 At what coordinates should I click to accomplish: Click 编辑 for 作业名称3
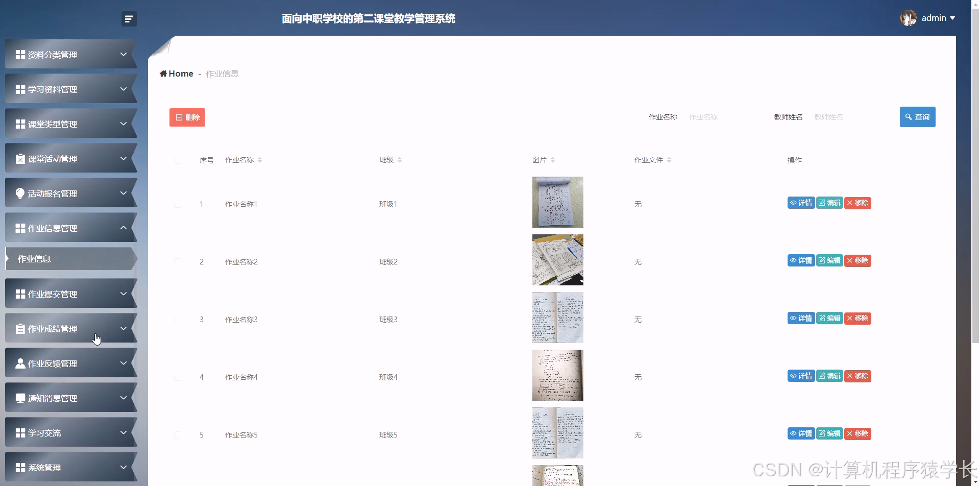829,318
